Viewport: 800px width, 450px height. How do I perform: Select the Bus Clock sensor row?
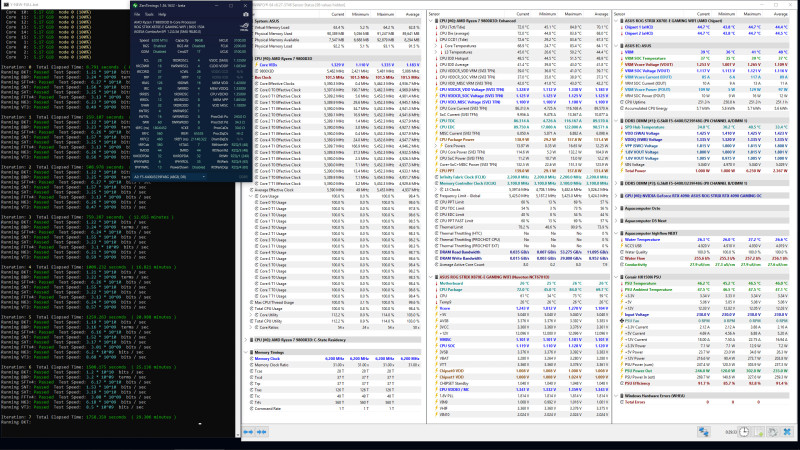pos(334,78)
